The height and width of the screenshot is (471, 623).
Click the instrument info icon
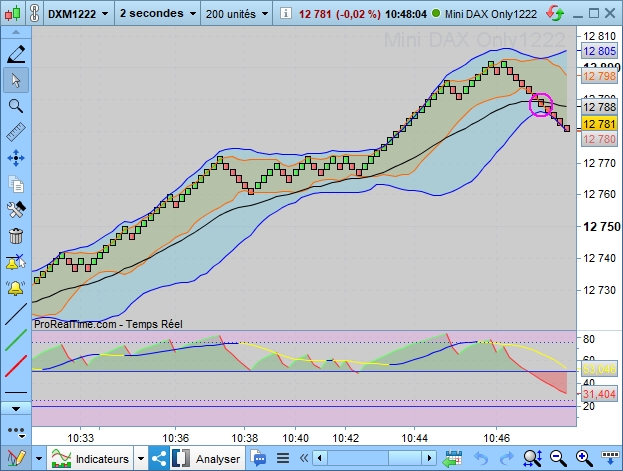coord(285,13)
